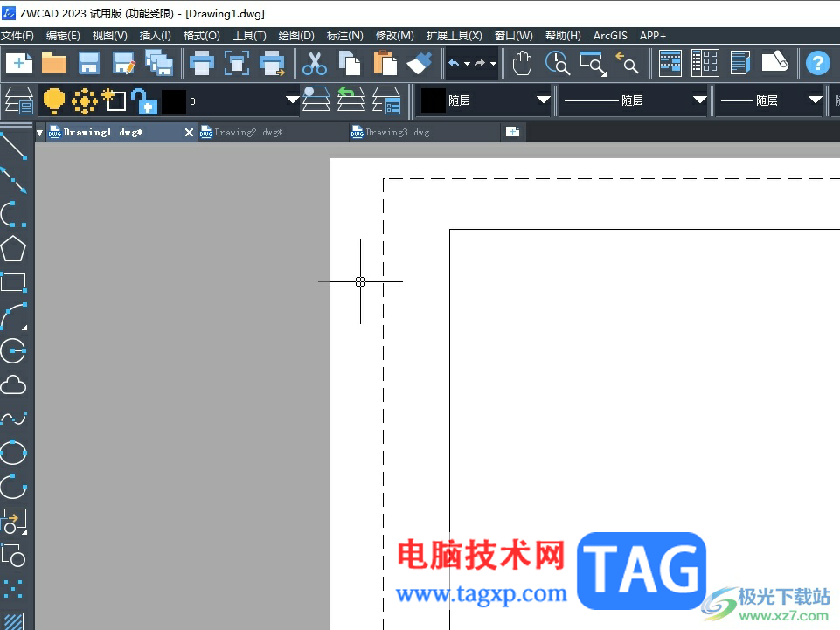Open the Layer States Manager
This screenshot has height=630, width=840.
[x=386, y=100]
